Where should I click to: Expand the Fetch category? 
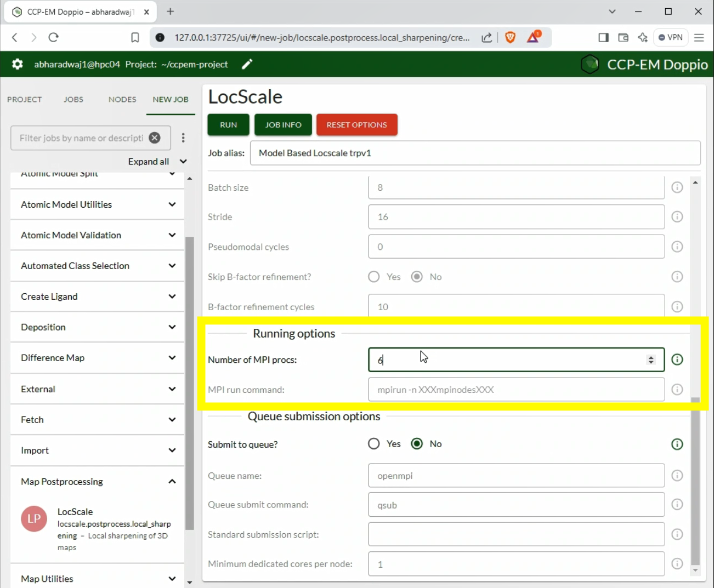click(97, 420)
